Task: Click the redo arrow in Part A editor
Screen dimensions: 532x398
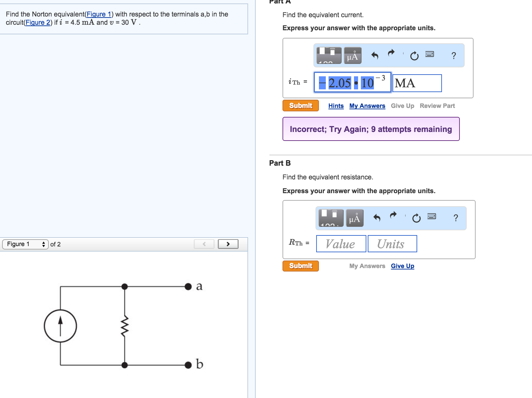Action: click(391, 53)
